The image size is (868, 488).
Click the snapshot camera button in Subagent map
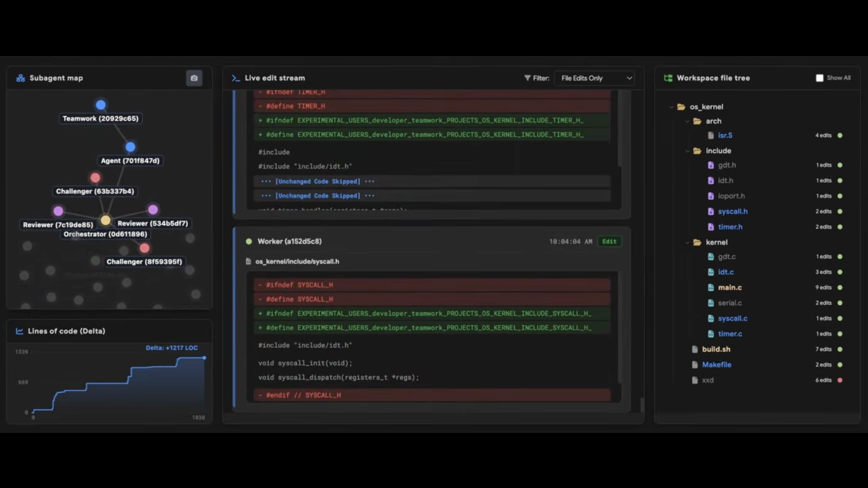click(x=194, y=78)
